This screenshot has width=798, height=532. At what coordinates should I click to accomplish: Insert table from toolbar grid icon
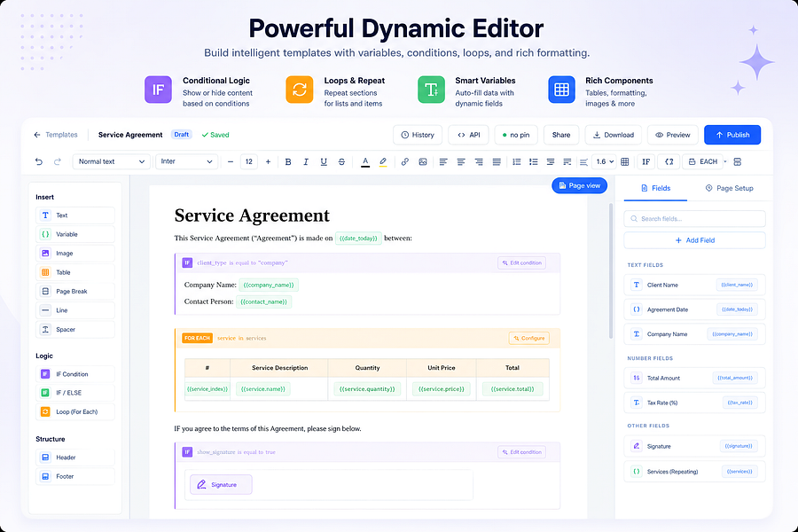[x=625, y=162]
